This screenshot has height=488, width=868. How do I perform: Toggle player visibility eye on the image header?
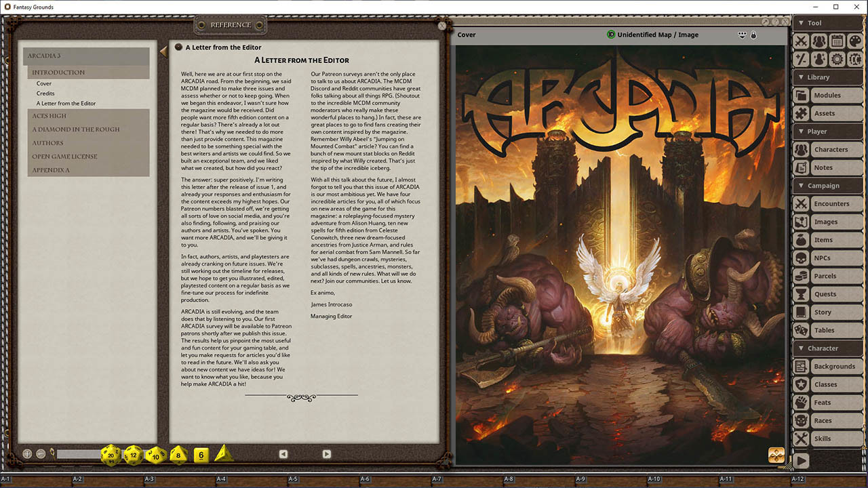pos(742,35)
